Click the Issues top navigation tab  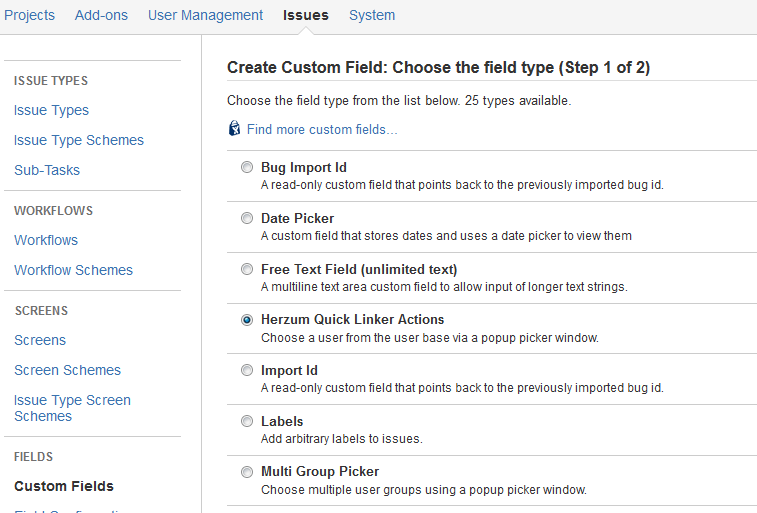pyautogui.click(x=305, y=15)
